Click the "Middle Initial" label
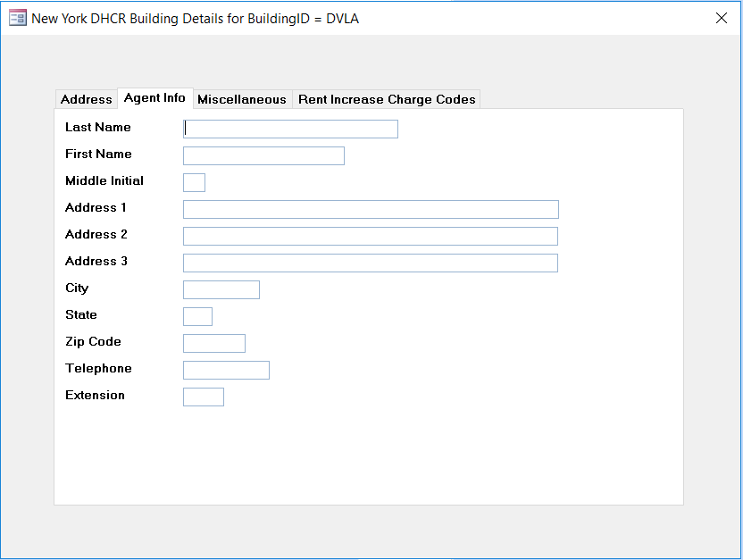The image size is (743, 560). [x=104, y=180]
